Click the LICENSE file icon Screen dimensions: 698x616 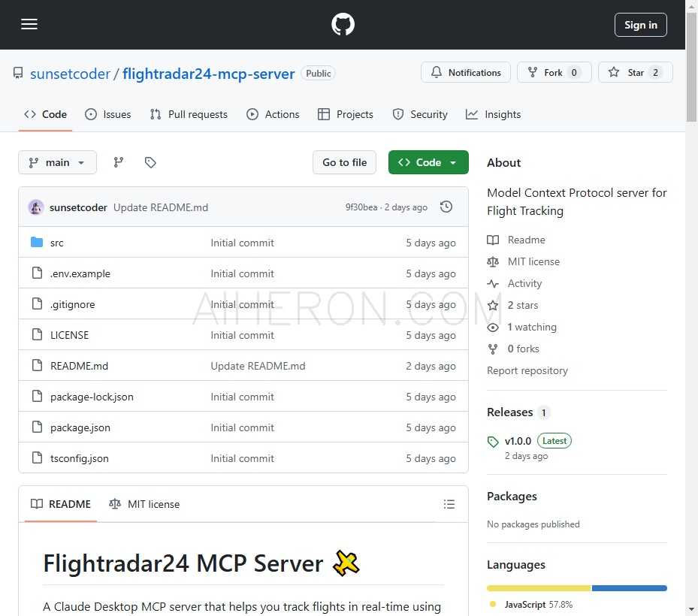coord(38,334)
